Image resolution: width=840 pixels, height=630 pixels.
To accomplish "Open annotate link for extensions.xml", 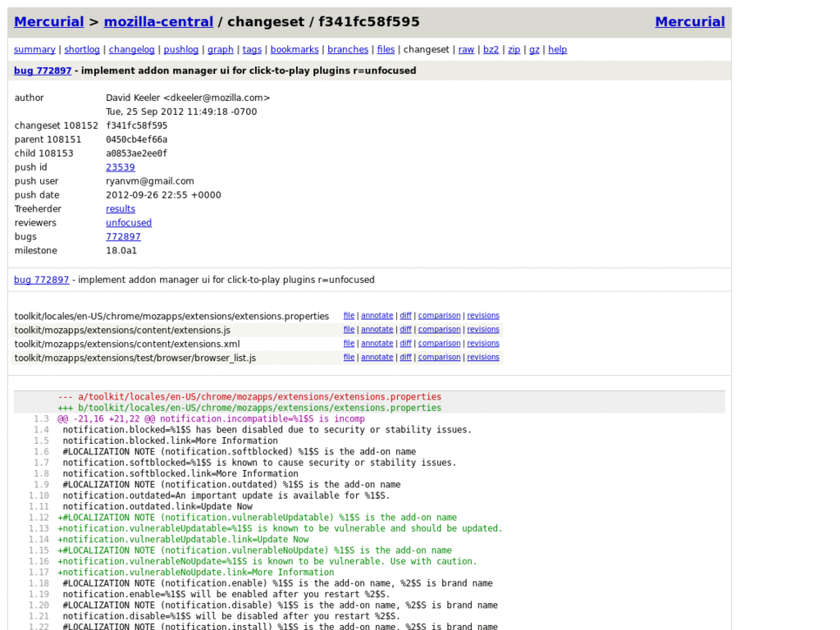I will coord(377,344).
